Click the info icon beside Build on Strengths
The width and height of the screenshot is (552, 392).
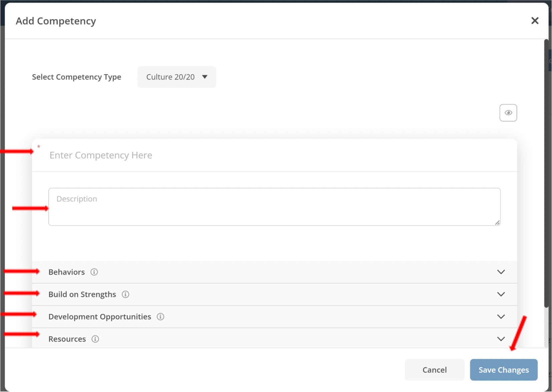click(126, 294)
